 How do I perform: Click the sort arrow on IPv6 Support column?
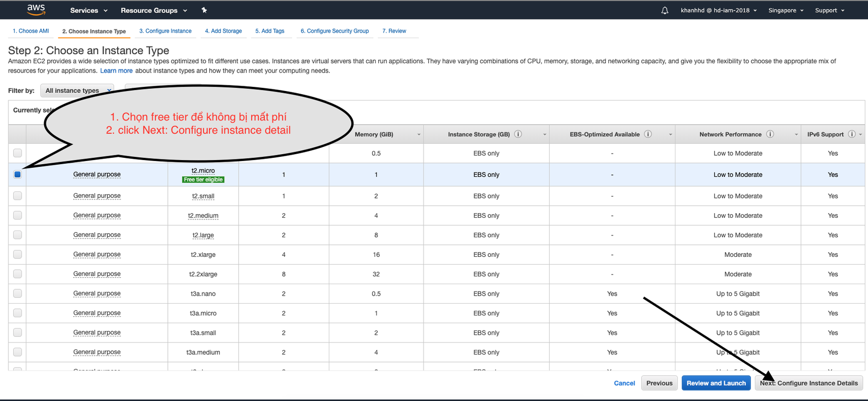pos(861,135)
